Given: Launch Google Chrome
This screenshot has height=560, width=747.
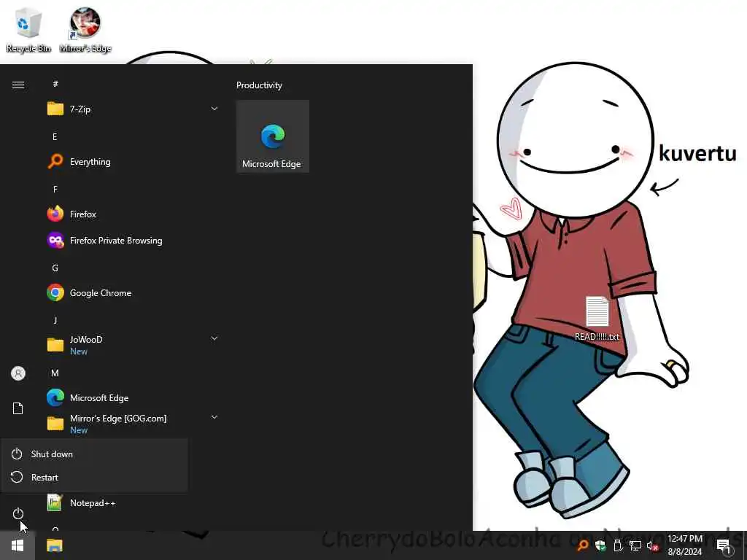Looking at the screenshot, I should click(133, 293).
